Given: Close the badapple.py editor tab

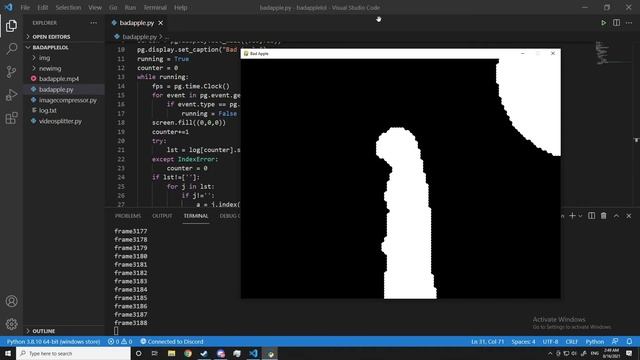Looking at the screenshot, I should (x=160, y=23).
